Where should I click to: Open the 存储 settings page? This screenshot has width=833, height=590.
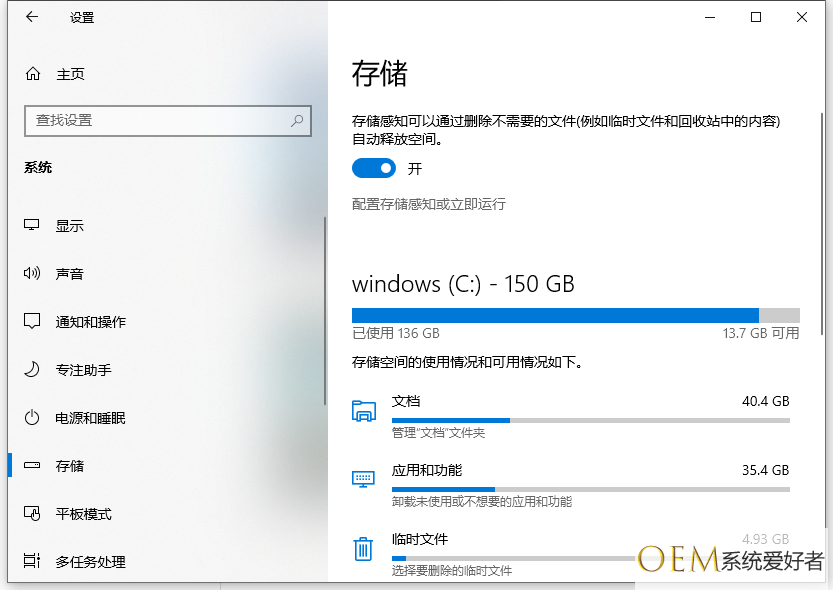click(x=70, y=466)
